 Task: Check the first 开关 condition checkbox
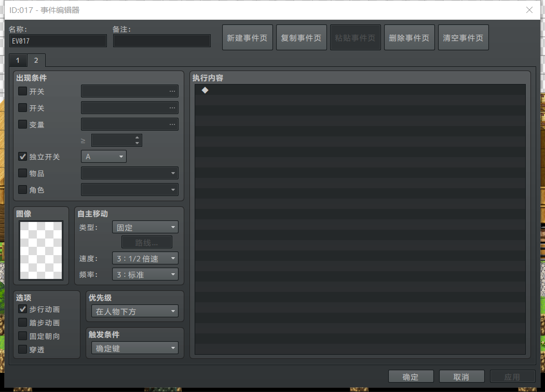(x=23, y=91)
